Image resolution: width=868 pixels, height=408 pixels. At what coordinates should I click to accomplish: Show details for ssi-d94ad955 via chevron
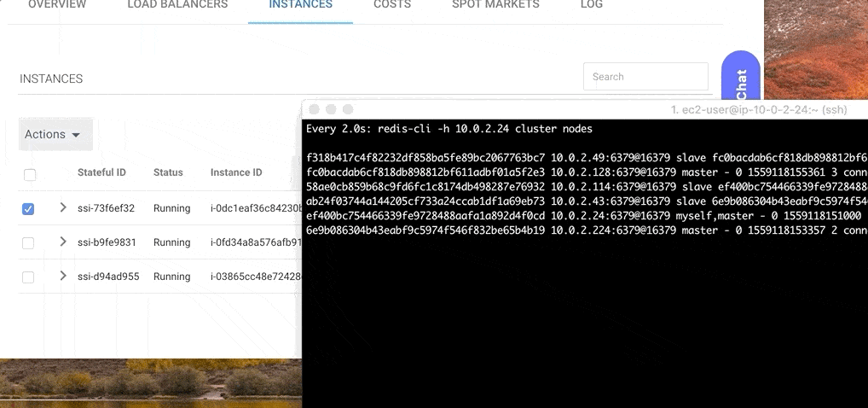(x=62, y=276)
